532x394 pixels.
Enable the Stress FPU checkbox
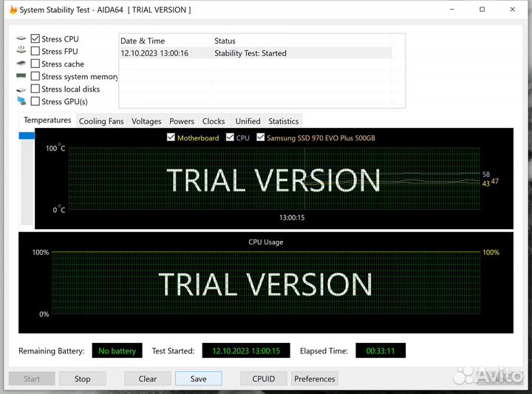coord(35,51)
